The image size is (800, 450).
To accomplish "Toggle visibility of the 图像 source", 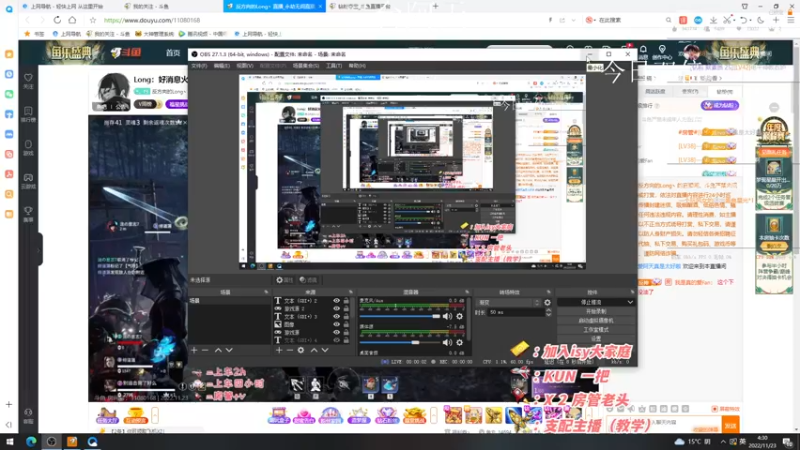I will 336,324.
